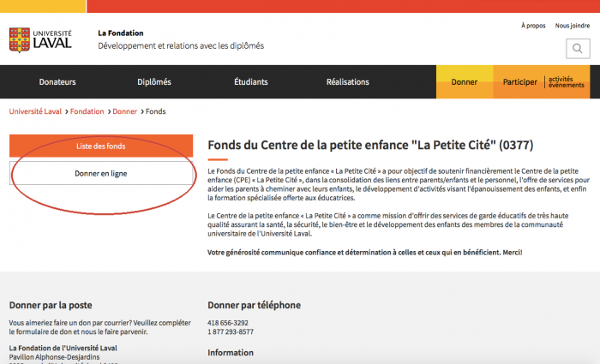Click the fund title heading (0377)
The height and width of the screenshot is (364, 600).
[x=370, y=146]
